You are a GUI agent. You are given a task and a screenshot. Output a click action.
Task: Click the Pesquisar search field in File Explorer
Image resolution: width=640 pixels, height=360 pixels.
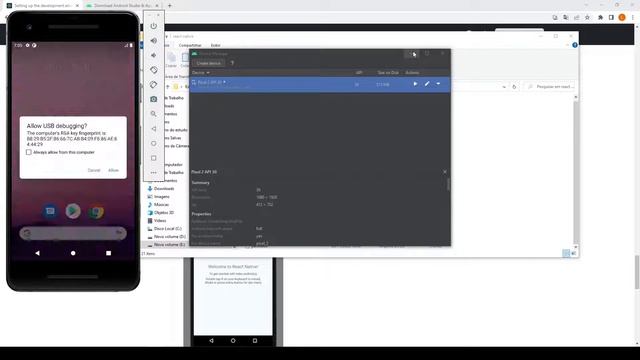coord(549,87)
